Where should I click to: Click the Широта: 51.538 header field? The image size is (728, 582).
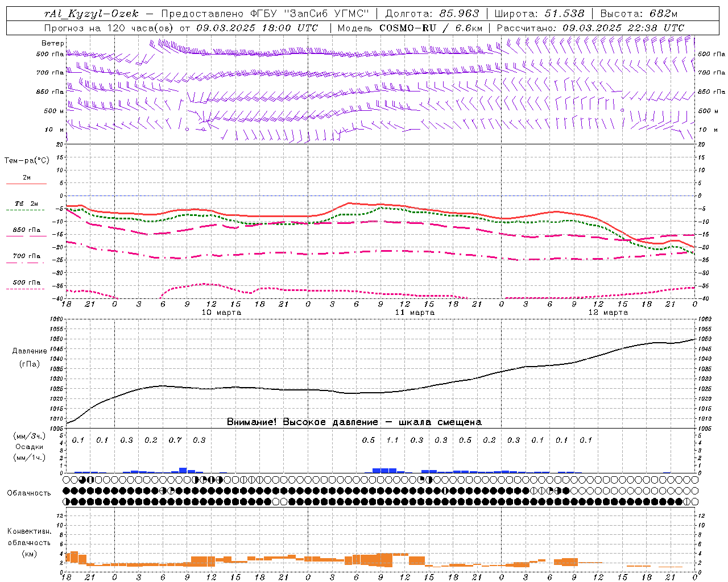tap(539, 14)
